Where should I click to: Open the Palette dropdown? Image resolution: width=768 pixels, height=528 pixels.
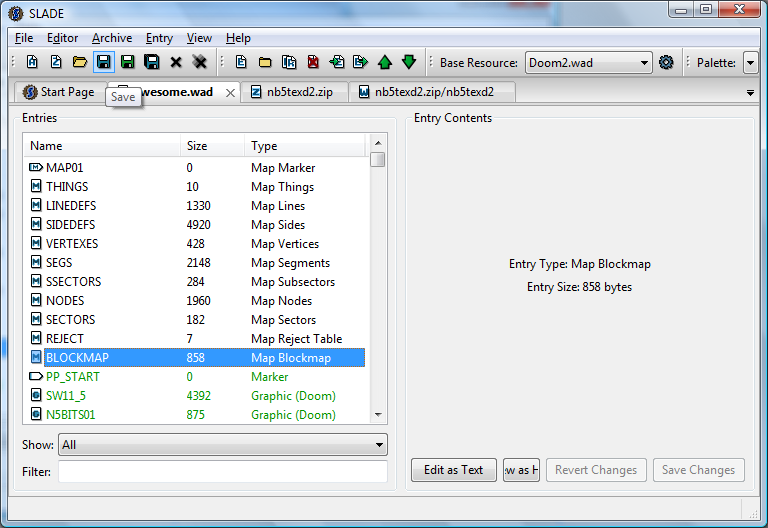coord(750,63)
